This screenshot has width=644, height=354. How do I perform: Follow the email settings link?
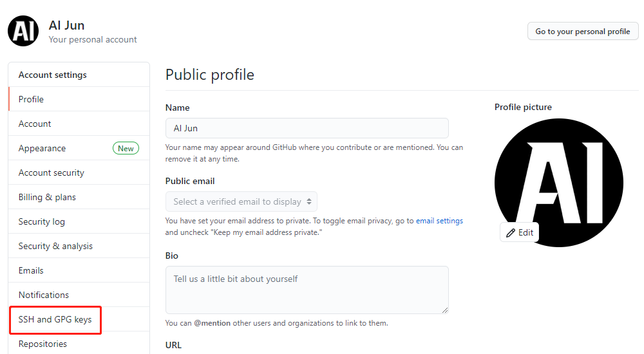439,221
